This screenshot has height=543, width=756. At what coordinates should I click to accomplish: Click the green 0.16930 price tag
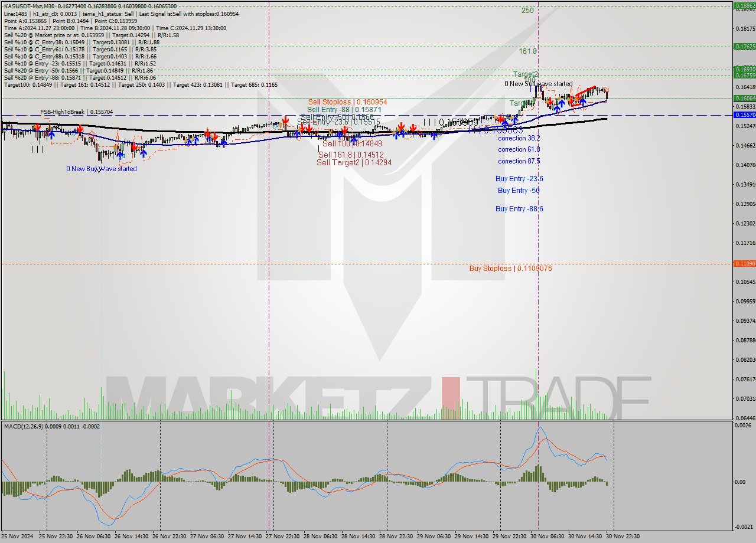pyautogui.click(x=744, y=69)
